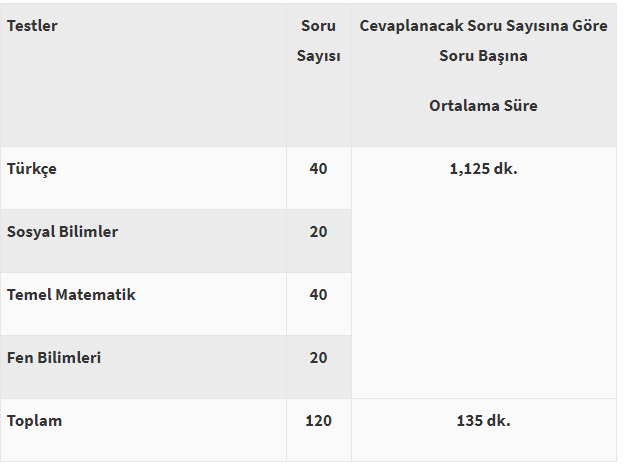This screenshot has height=465, width=628.
Task: Click the word 'Sayısı' in second column header
Action: (318, 56)
